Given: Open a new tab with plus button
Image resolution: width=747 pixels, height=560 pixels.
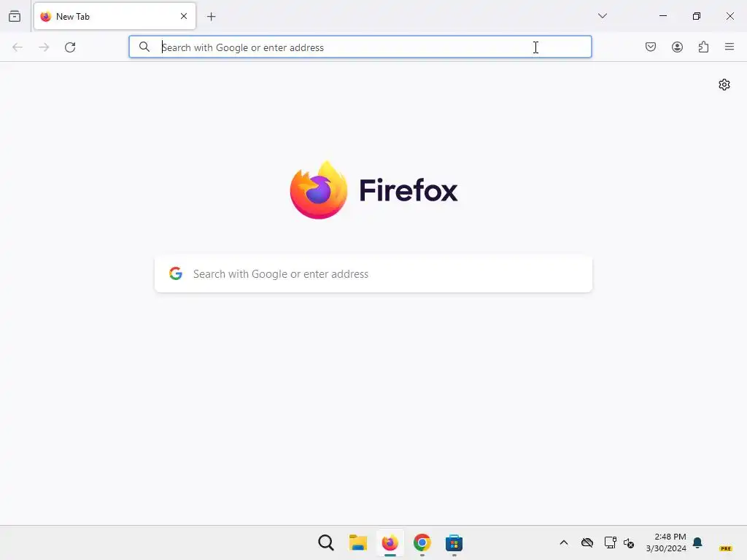Looking at the screenshot, I should pyautogui.click(x=212, y=17).
